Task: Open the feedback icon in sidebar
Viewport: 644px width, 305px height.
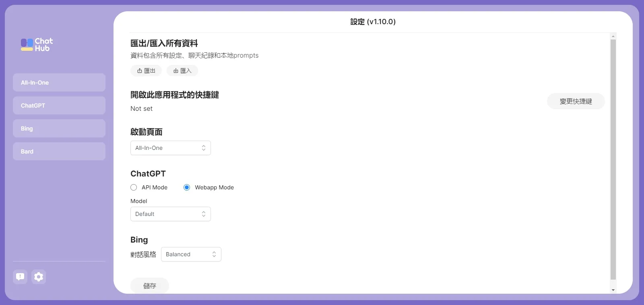Action: pyautogui.click(x=20, y=277)
